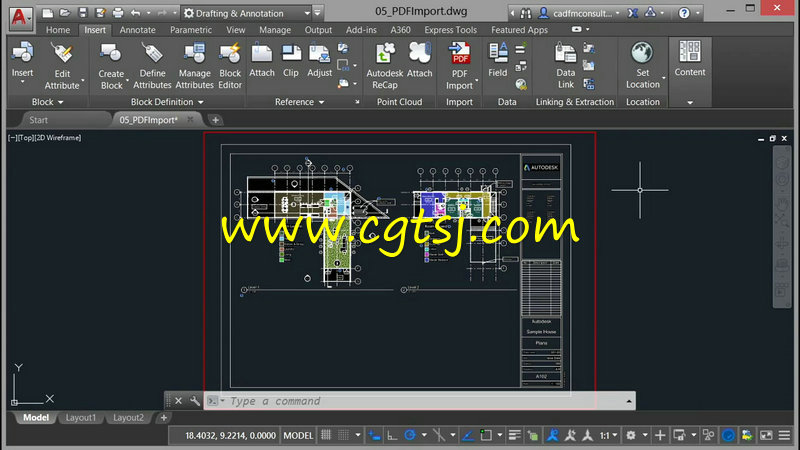
Task: Toggle polar tracking in status bar
Action: coord(410,435)
